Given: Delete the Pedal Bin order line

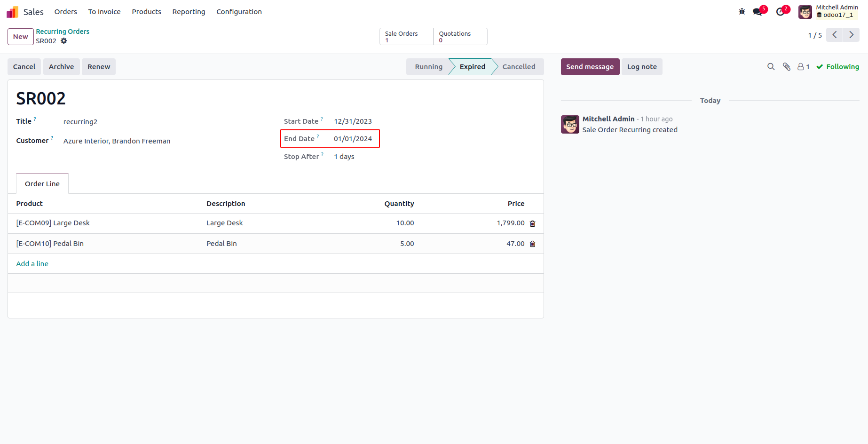Looking at the screenshot, I should tap(533, 244).
